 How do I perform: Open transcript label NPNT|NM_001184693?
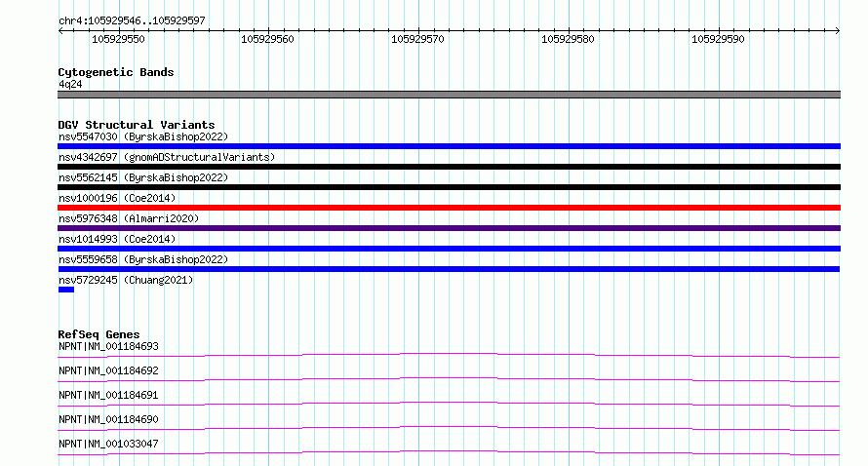(108, 346)
